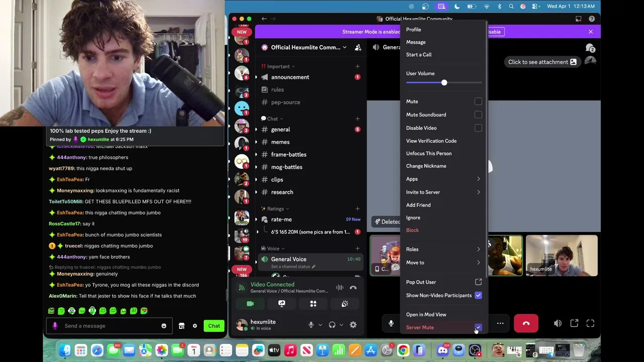Mute microphone in user panel

pos(311,325)
